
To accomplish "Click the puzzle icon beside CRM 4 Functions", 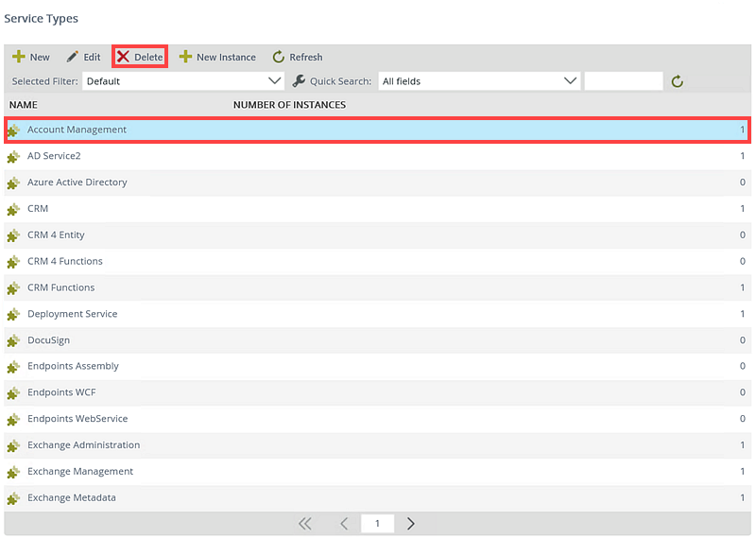I will pos(13,262).
